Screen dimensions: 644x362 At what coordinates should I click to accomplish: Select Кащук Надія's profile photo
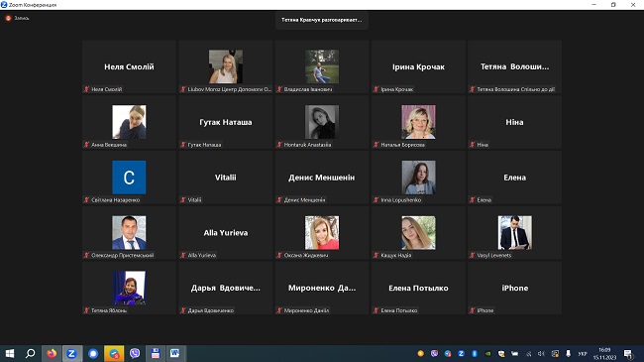click(x=418, y=232)
